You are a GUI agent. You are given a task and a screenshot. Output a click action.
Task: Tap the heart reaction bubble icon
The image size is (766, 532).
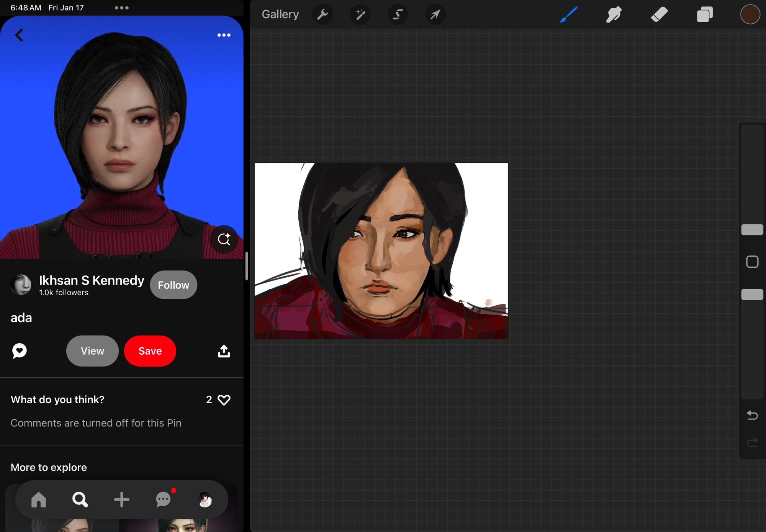tap(19, 351)
